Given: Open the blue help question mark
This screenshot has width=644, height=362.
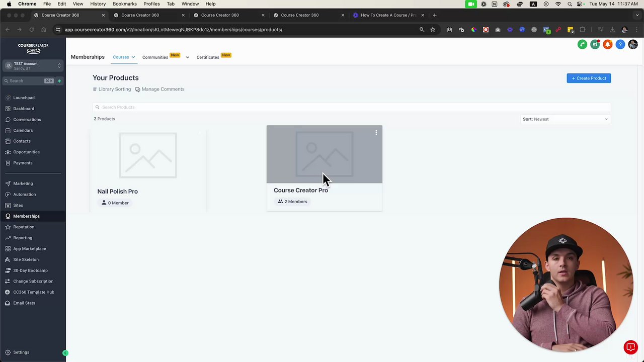Looking at the screenshot, I should point(620,45).
